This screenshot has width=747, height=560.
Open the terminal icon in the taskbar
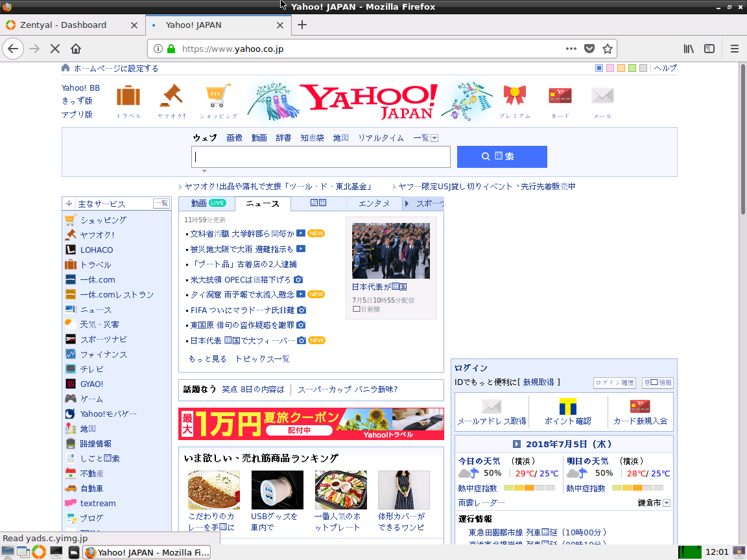point(56,552)
